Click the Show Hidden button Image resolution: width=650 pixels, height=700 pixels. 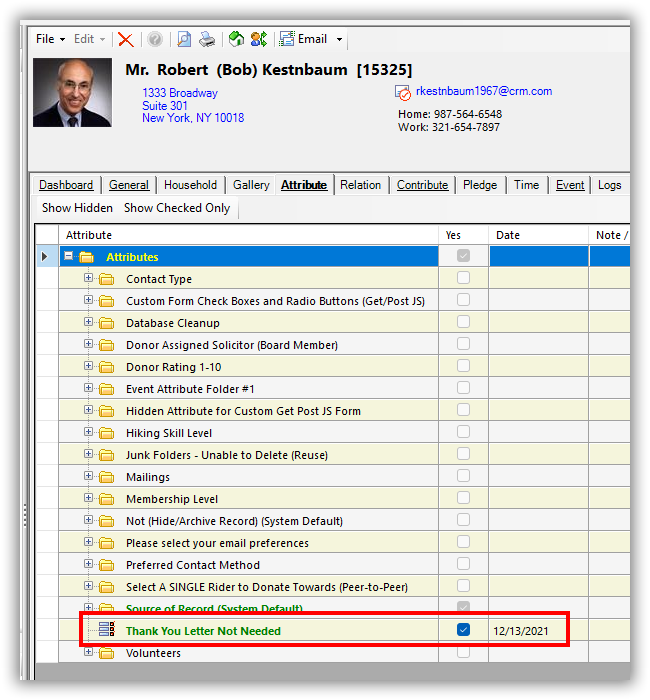tap(77, 208)
